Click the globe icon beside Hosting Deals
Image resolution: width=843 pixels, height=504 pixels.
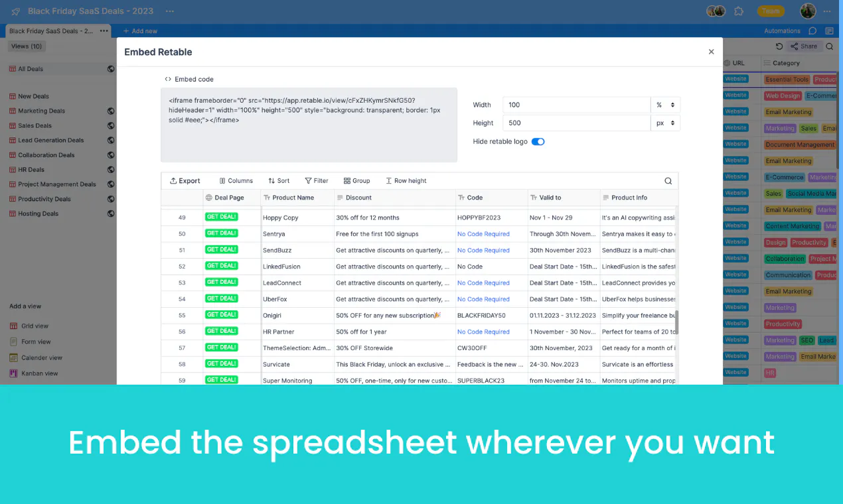[111, 213]
